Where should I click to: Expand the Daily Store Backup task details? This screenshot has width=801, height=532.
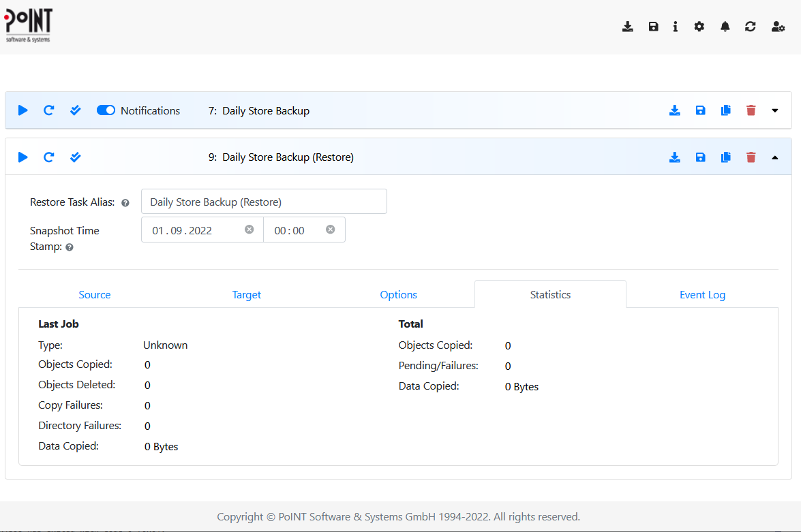775,110
